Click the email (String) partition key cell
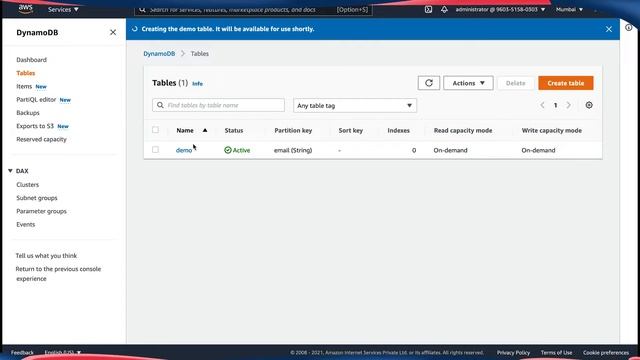Image resolution: width=640 pixels, height=360 pixels. (x=293, y=150)
